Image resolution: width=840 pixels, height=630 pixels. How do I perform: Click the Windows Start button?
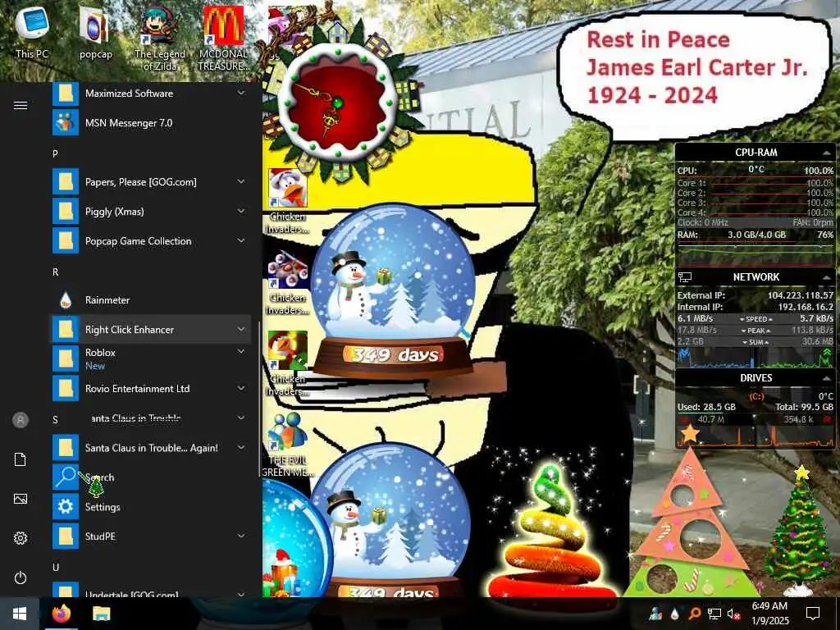click(20, 614)
